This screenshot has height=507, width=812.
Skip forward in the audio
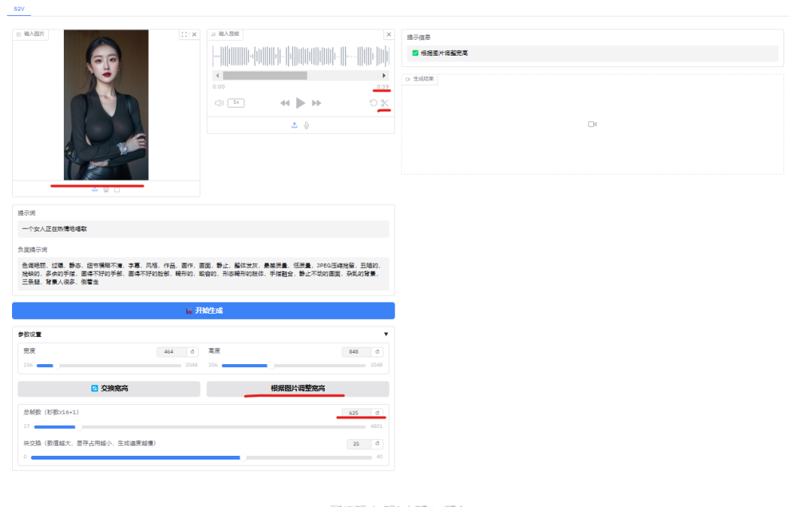[317, 103]
